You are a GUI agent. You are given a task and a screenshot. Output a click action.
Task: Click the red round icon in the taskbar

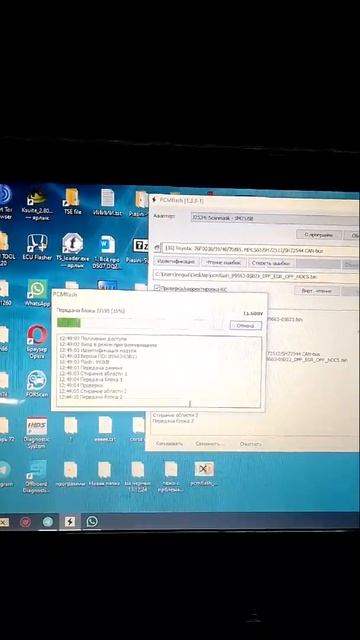tap(25, 522)
